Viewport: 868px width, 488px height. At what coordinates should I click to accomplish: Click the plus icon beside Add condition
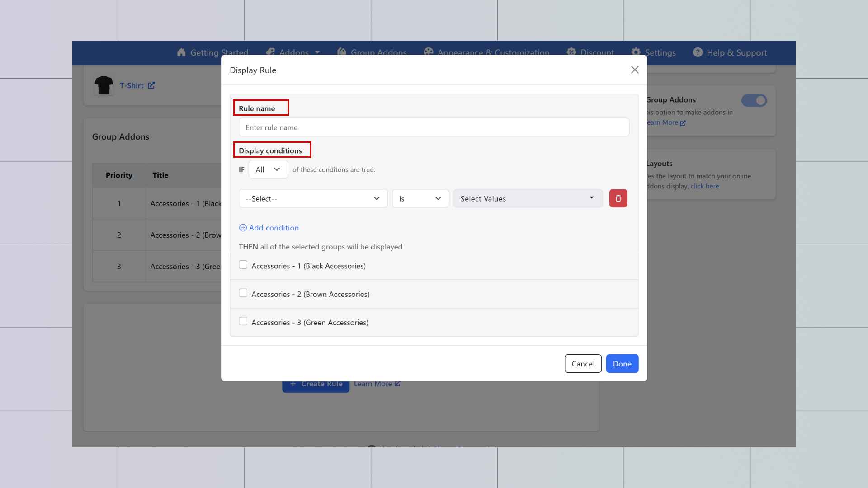click(243, 228)
